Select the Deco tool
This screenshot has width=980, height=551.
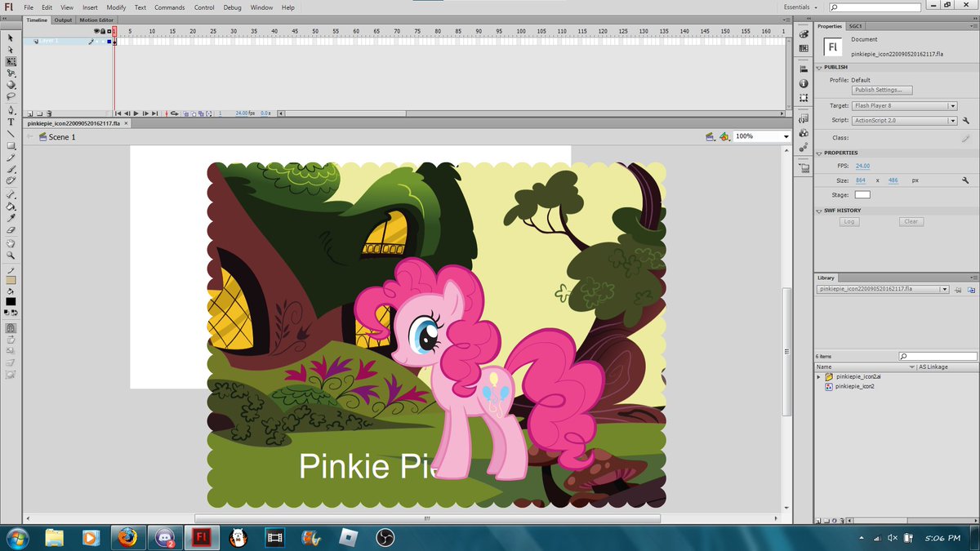click(11, 180)
